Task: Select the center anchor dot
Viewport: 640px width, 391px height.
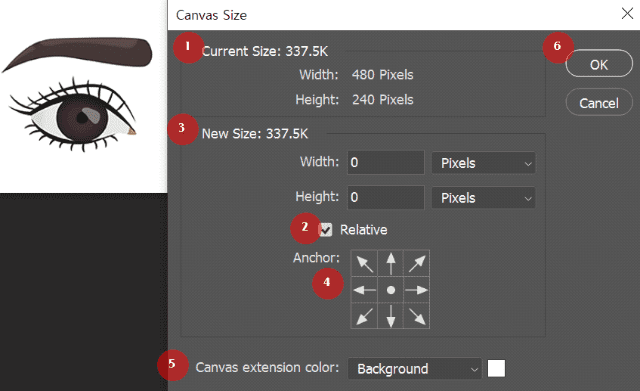Action: coord(391,290)
